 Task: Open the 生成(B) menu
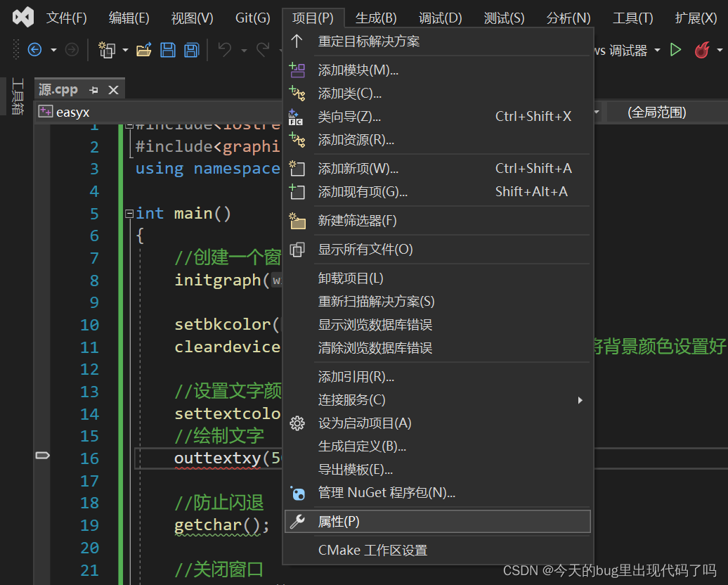(x=375, y=18)
